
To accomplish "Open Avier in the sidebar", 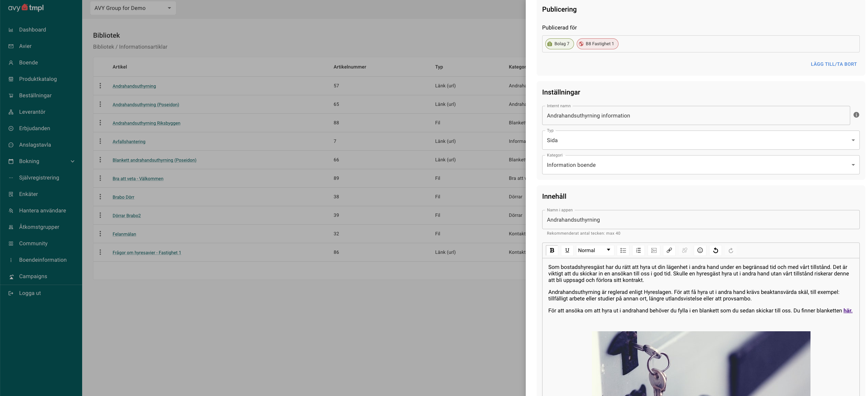I will pos(41,46).
